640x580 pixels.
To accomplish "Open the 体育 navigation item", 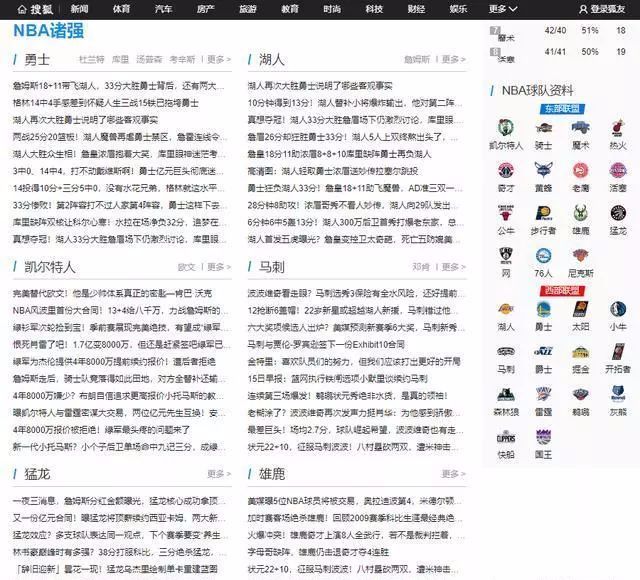I will point(122,9).
